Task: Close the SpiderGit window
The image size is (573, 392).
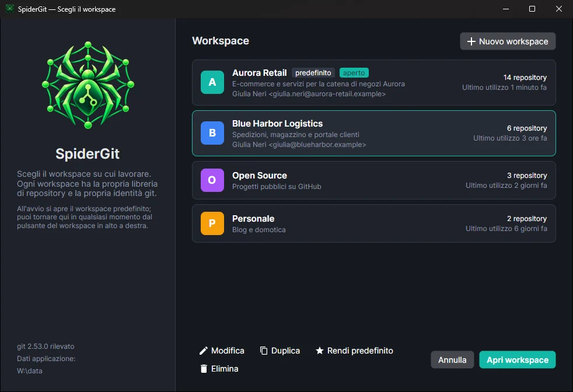Action: (x=559, y=9)
